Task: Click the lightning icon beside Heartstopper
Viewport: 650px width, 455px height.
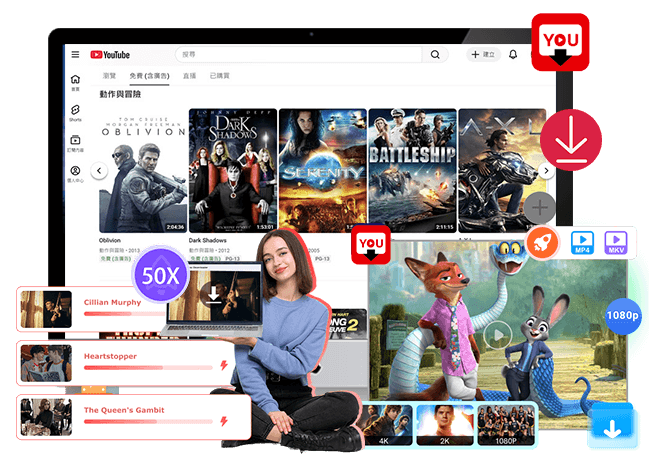Action: (x=224, y=365)
